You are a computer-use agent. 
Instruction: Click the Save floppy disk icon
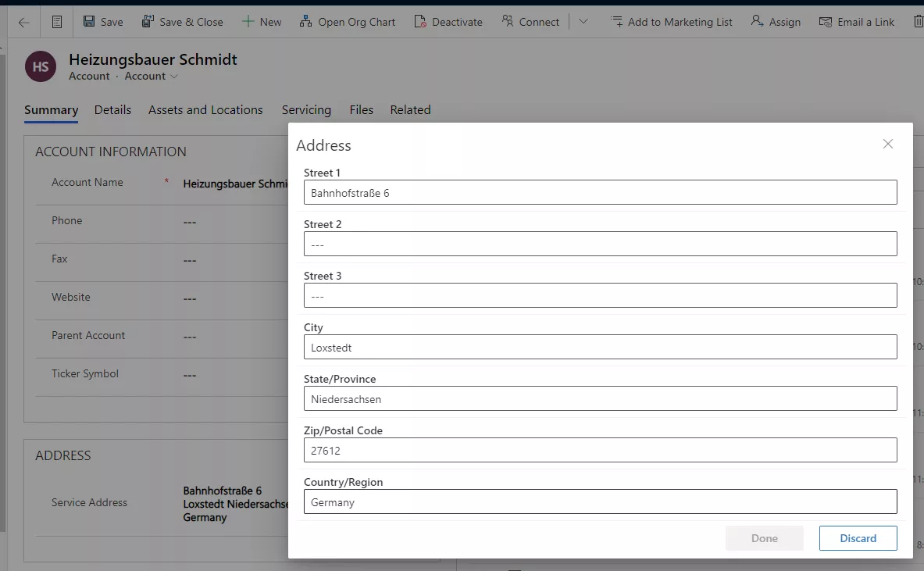[x=89, y=22]
